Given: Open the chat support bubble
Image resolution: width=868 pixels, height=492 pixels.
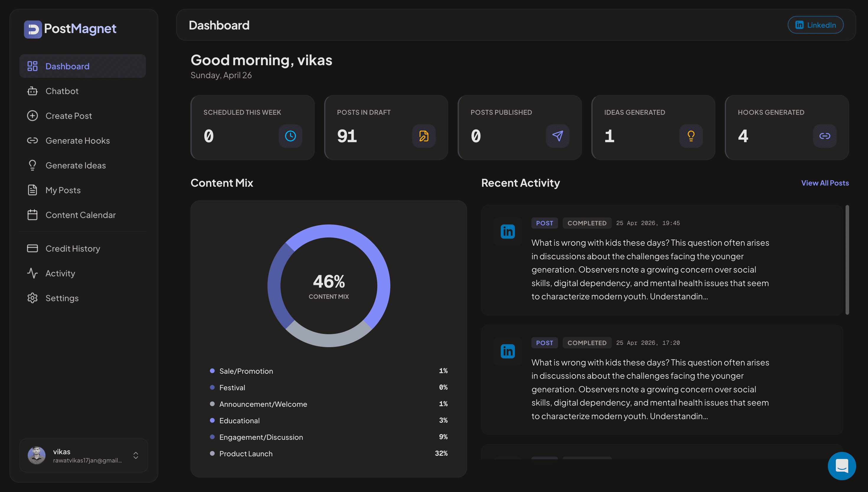Looking at the screenshot, I should [842, 466].
